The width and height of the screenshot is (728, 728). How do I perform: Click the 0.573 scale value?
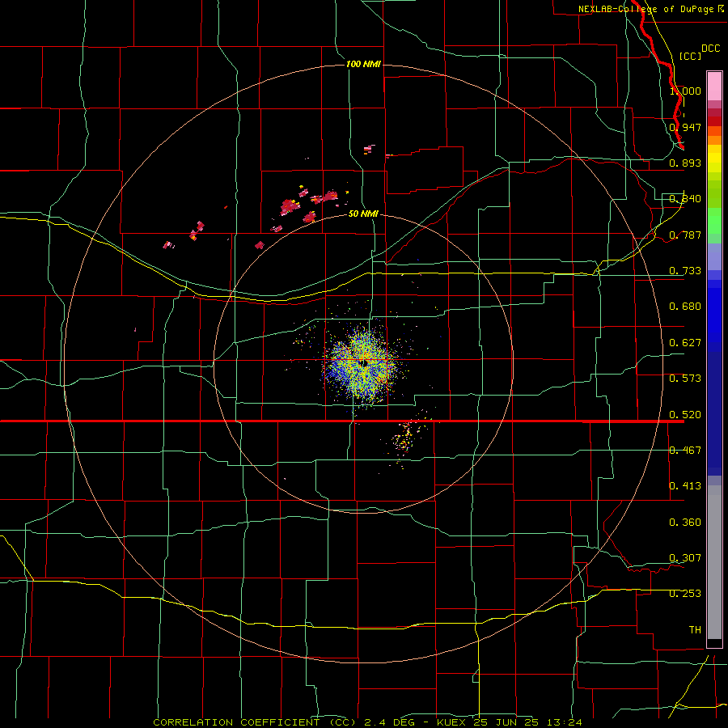[x=685, y=379]
